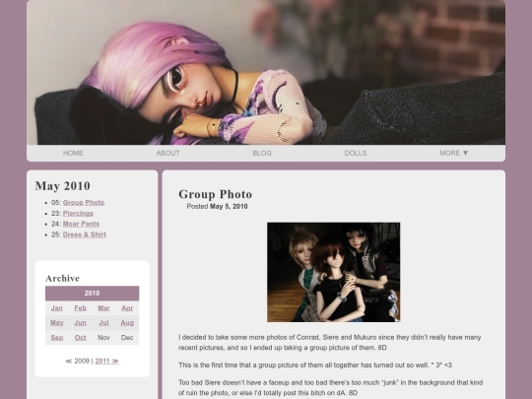532x399 pixels.
Task: Expand the MORE dropdown menu
Action: (453, 153)
